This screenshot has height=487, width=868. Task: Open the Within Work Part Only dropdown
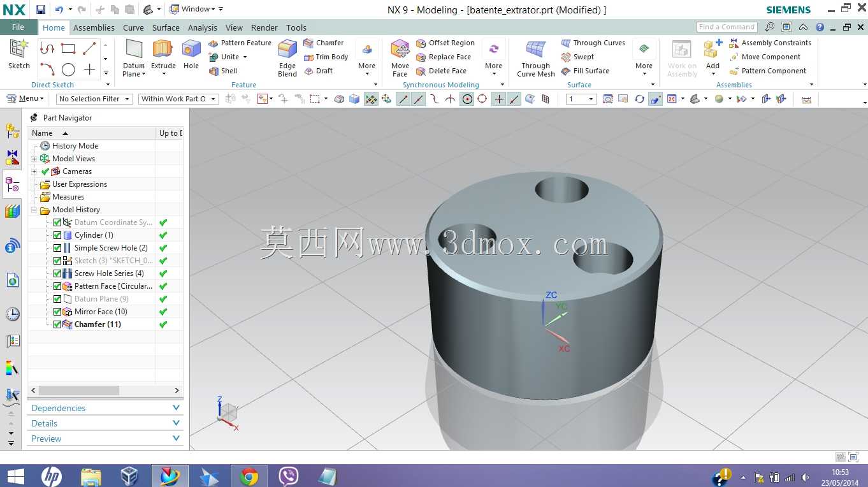178,99
